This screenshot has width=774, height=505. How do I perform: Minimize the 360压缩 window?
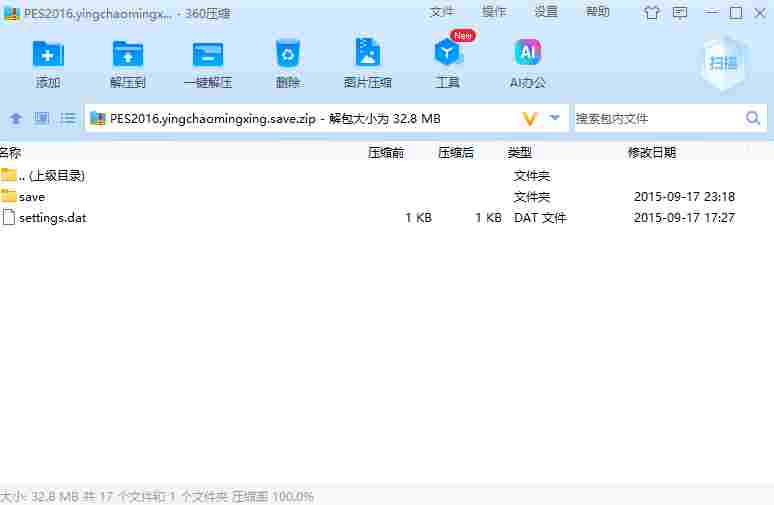711,12
